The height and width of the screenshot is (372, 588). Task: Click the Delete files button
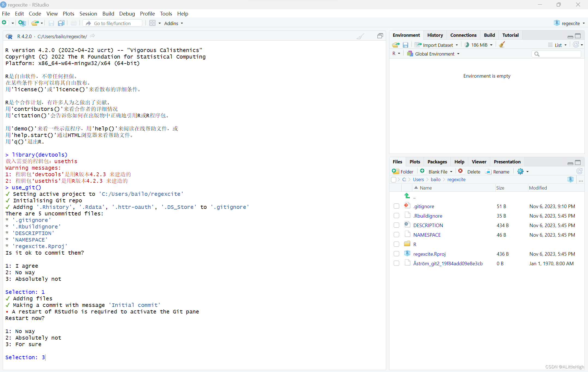coord(469,172)
